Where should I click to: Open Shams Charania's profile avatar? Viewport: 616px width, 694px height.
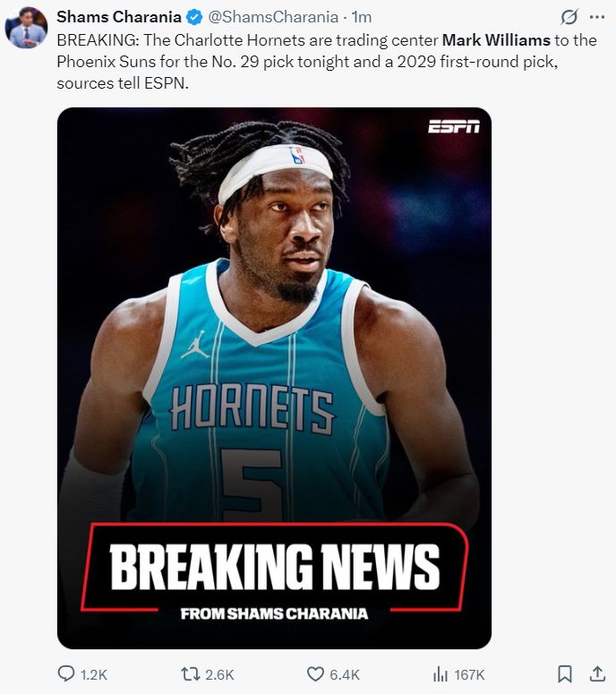coord(26,28)
